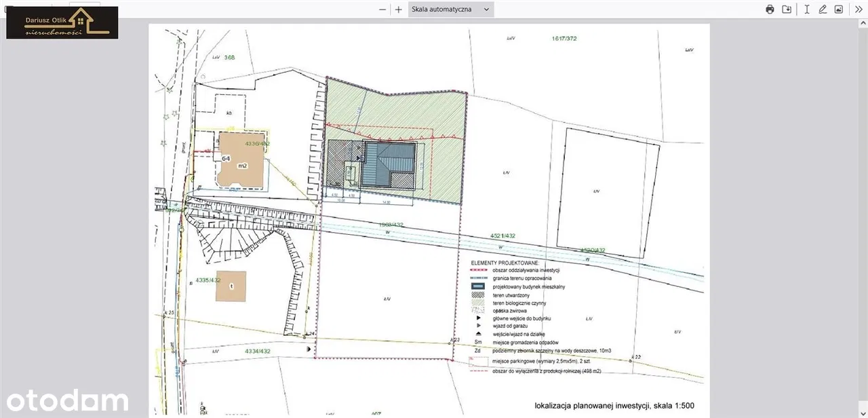Click the caption lokalizacja planowanej inwestycji
Image resolution: width=868 pixels, height=418 pixels.
click(x=614, y=406)
